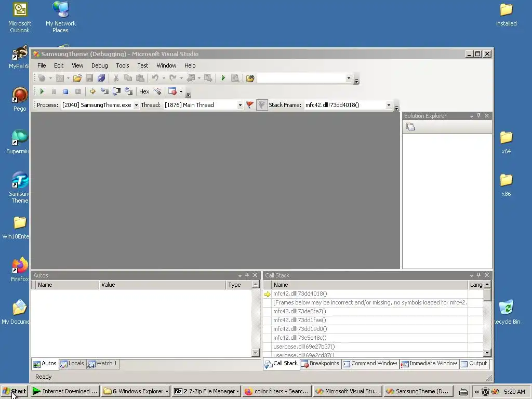Click the Add New Item toolbar icon

pyautogui.click(x=60, y=78)
